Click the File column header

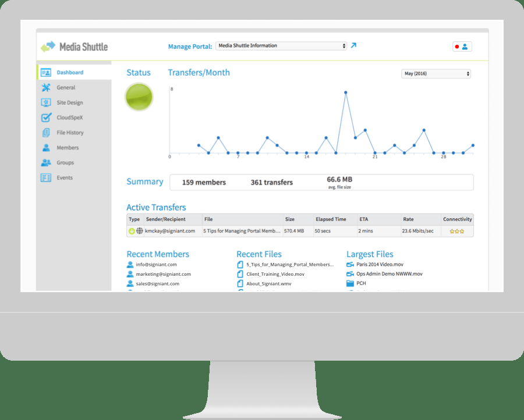[208, 219]
